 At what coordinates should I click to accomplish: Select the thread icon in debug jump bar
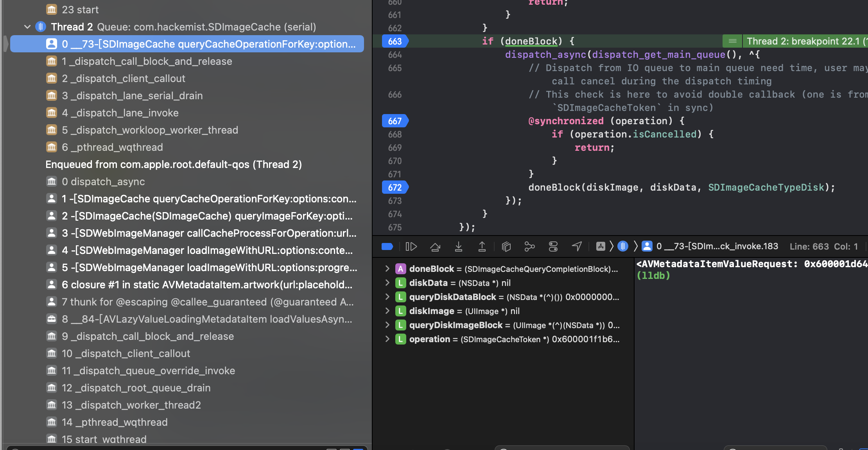click(623, 246)
